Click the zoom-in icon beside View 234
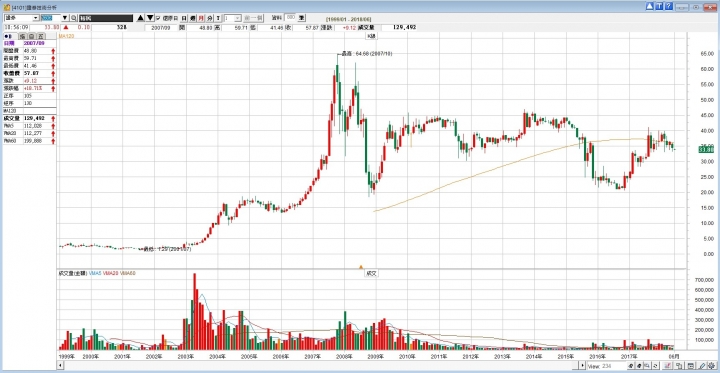 [631, 366]
